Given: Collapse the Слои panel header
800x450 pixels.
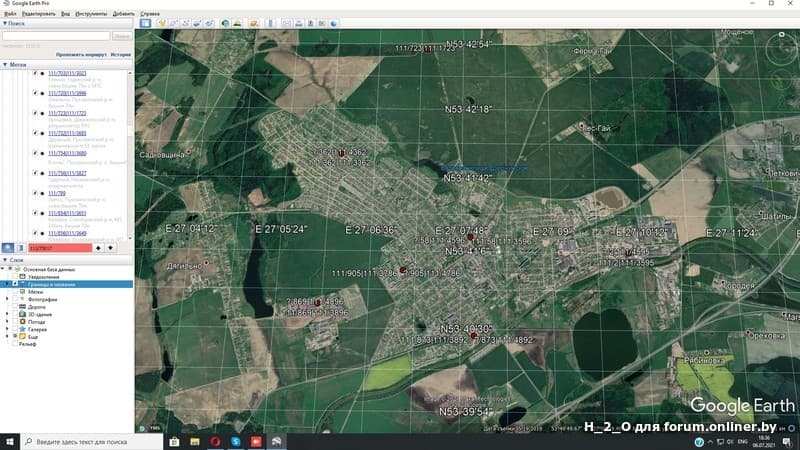Looking at the screenshot, I should [x=17, y=260].
